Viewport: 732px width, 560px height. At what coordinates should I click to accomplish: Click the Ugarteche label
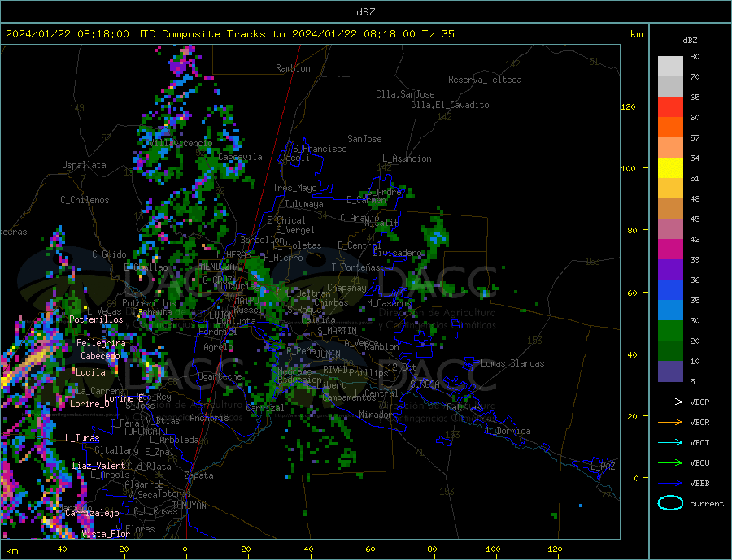pyautogui.click(x=220, y=376)
